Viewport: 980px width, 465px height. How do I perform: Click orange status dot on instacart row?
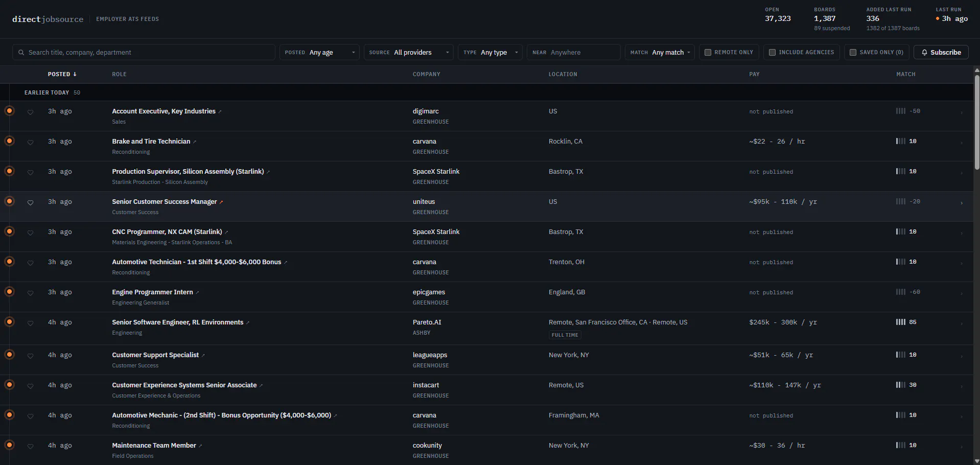click(9, 384)
